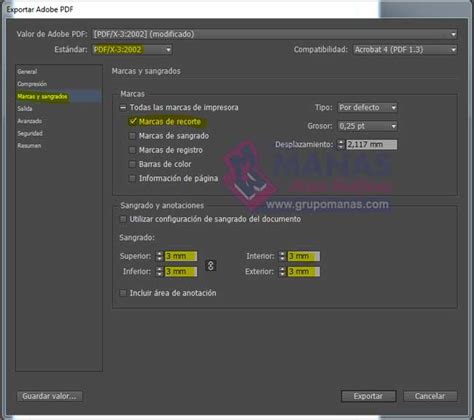Click the Interior bleed value field
This screenshot has height=420, width=474.
point(304,256)
